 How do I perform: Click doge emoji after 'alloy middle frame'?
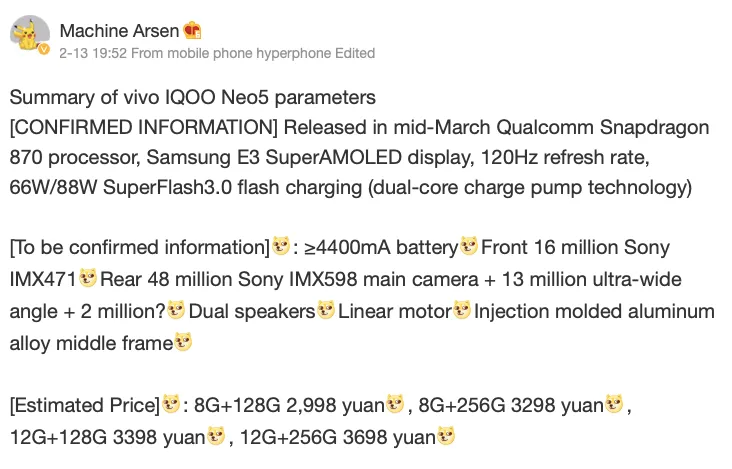183,343
